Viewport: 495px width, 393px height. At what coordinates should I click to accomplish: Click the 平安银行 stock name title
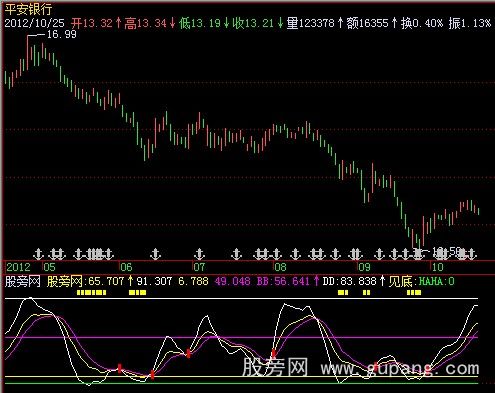pos(28,9)
